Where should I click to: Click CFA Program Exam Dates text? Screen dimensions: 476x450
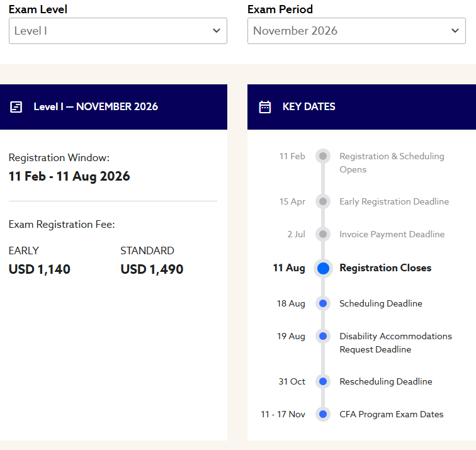pos(391,414)
